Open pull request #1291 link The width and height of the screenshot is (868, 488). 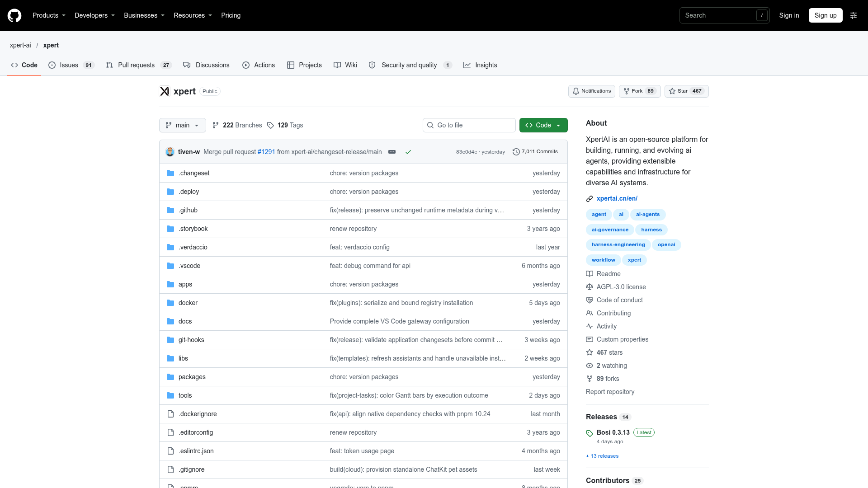point(266,152)
